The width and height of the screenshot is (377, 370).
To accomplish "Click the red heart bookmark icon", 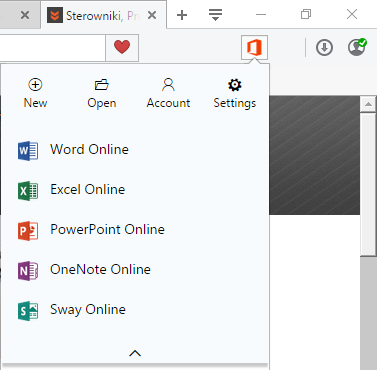I will coord(122,47).
